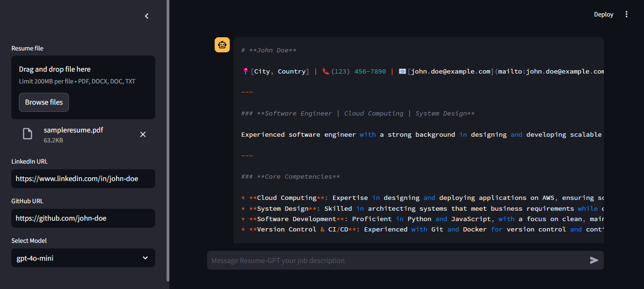Send the message with the arrow icon

click(x=594, y=260)
